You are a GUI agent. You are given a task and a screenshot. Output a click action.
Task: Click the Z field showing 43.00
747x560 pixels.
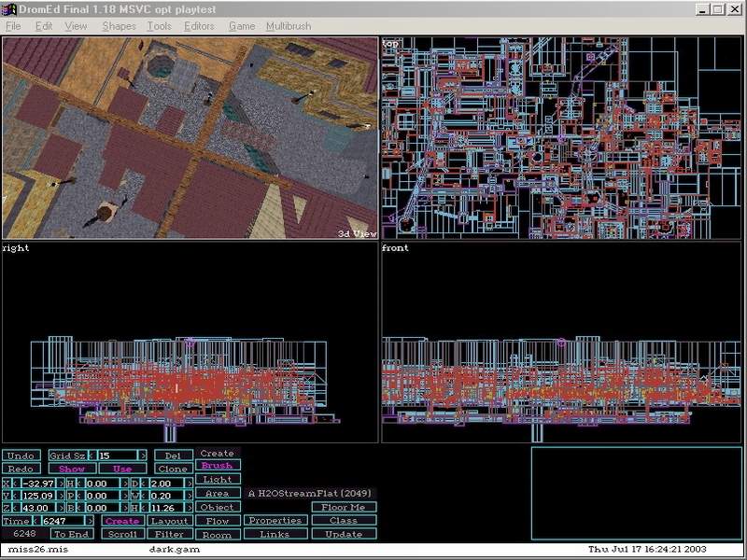point(38,508)
